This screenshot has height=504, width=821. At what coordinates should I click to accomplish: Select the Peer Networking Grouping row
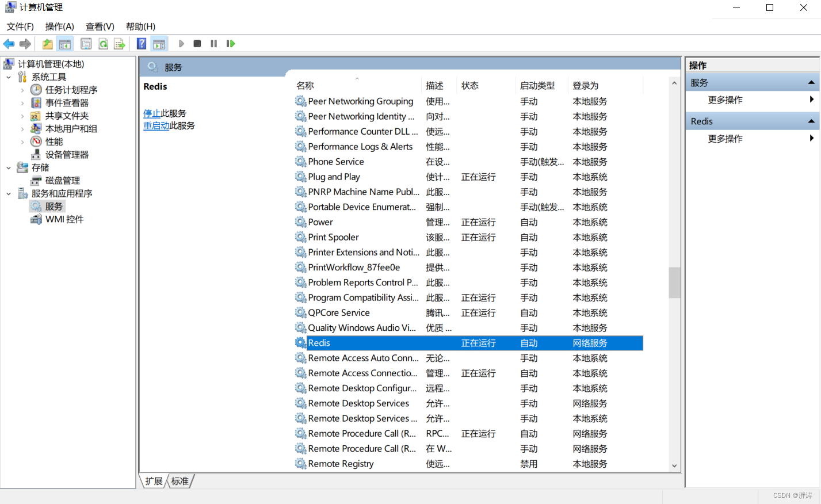point(468,101)
